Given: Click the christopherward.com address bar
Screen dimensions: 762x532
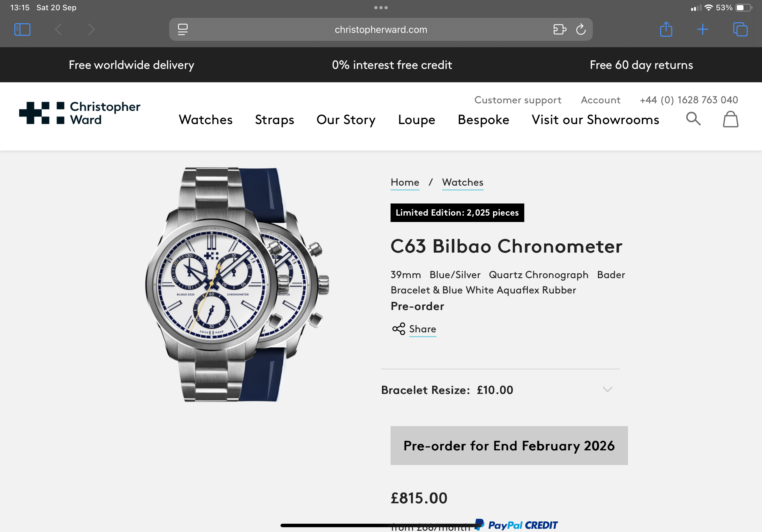Looking at the screenshot, I should 380,30.
